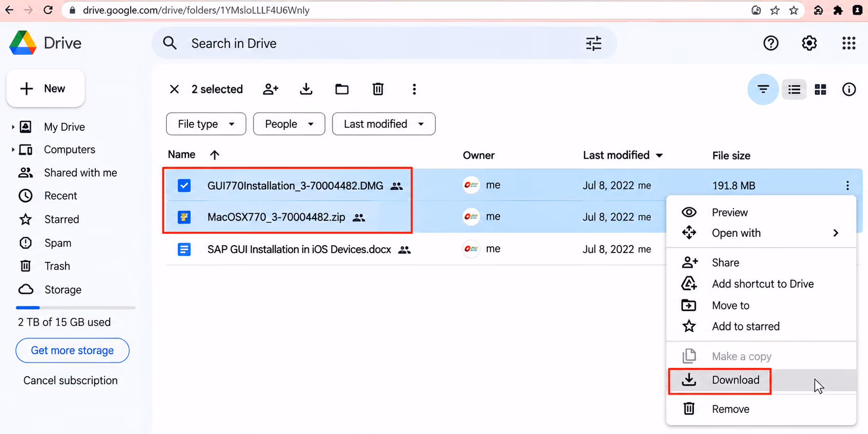868x434 pixels.
Task: Uncheck the GUI770Installation DMG checkbox
Action: click(184, 185)
